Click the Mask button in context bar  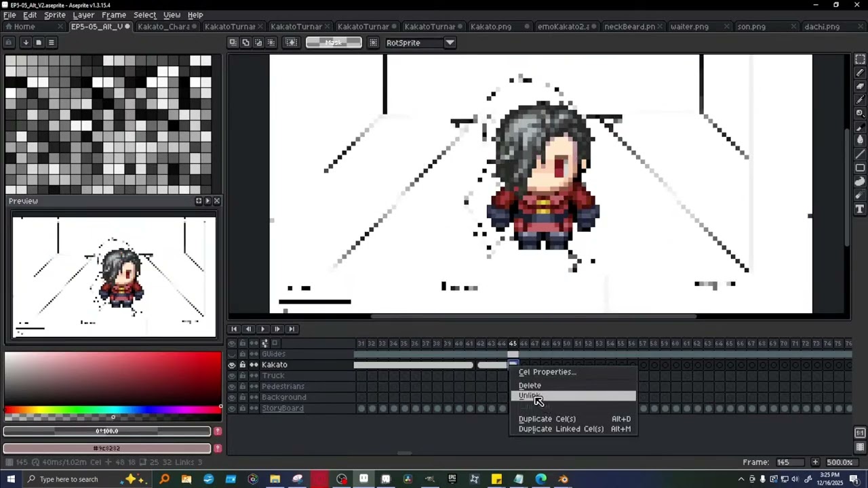[334, 43]
